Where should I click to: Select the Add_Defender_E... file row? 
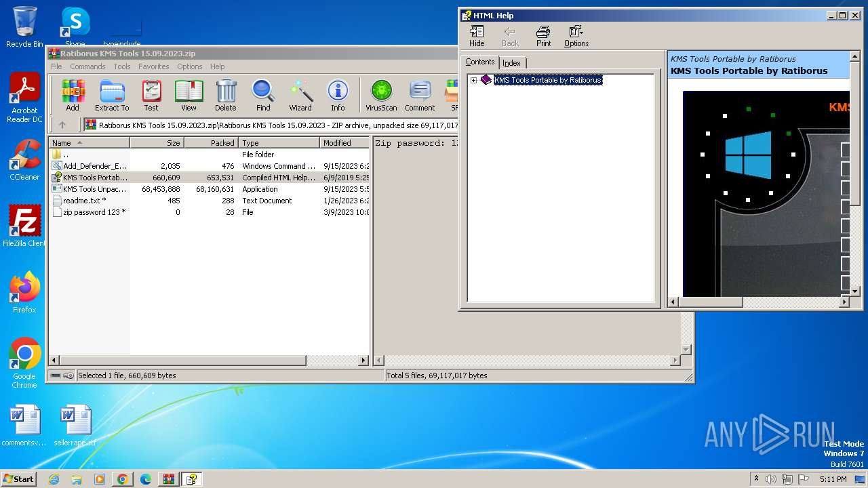pos(210,166)
